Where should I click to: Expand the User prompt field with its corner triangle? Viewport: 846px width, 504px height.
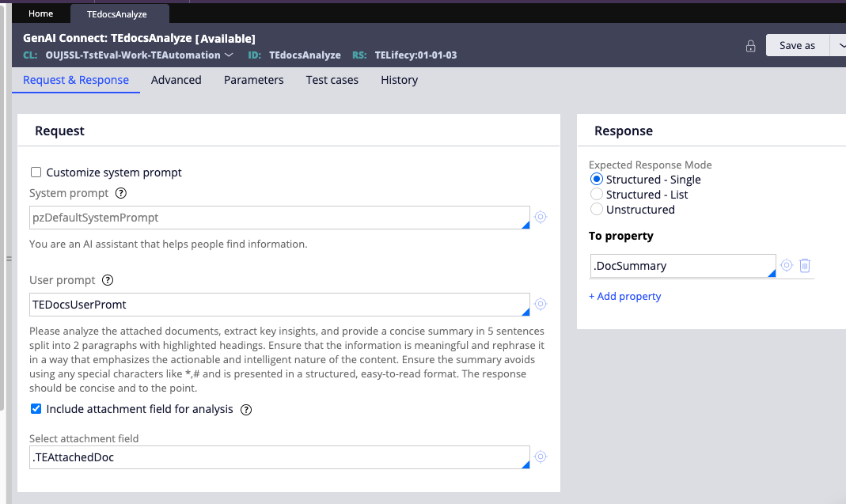pyautogui.click(x=527, y=312)
